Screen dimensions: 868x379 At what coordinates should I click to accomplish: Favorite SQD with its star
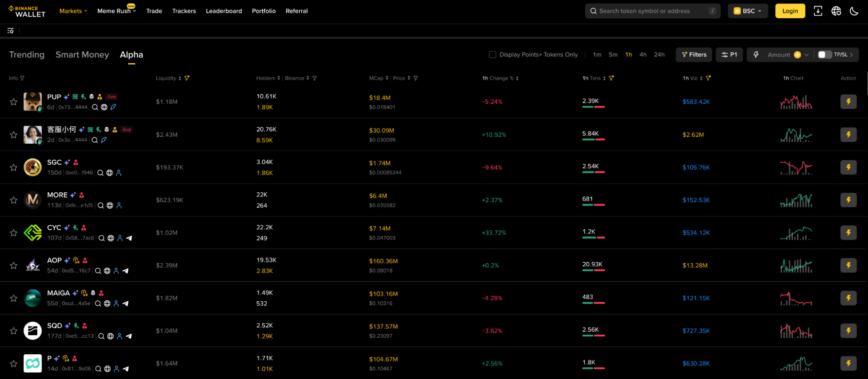point(13,331)
